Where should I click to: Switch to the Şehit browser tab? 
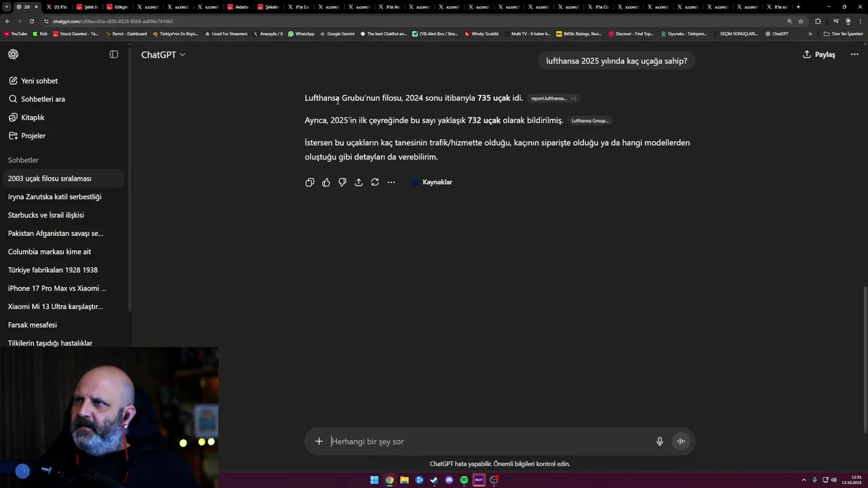[87, 7]
